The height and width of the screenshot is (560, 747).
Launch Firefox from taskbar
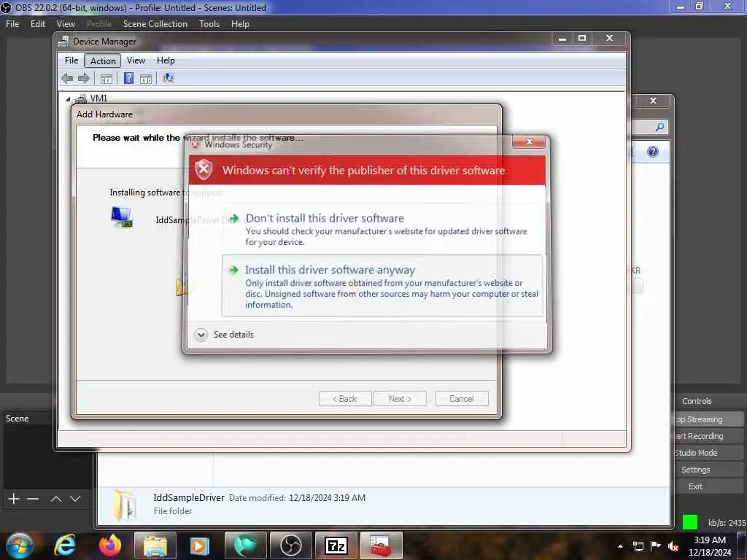tap(110, 545)
